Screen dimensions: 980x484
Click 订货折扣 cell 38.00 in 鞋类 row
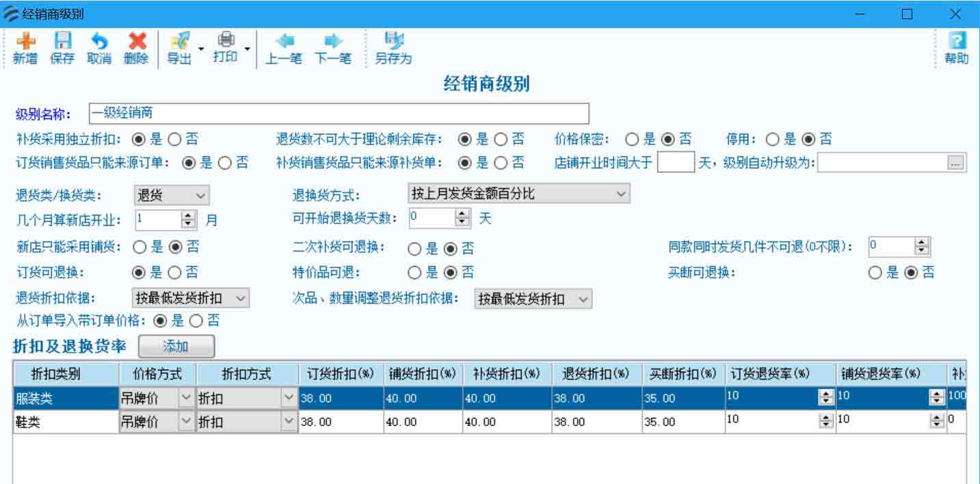341,422
